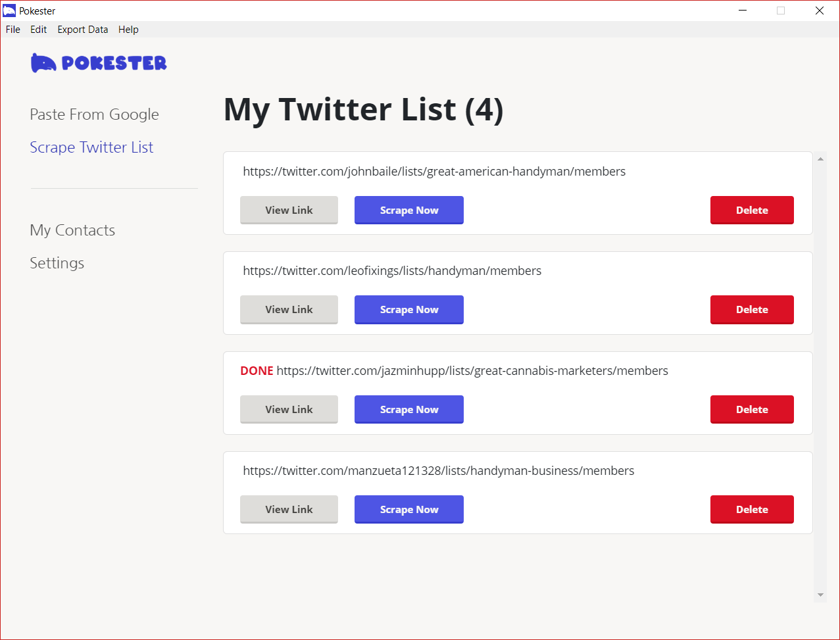Image resolution: width=840 pixels, height=640 pixels.
Task: View Link for great-cannabis-marketers list
Action: 289,410
